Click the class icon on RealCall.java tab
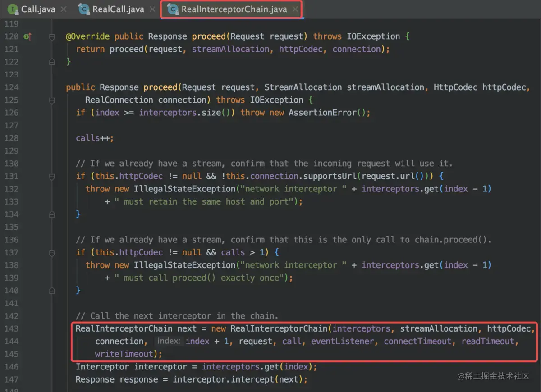This screenshot has width=541, height=392. (x=83, y=9)
